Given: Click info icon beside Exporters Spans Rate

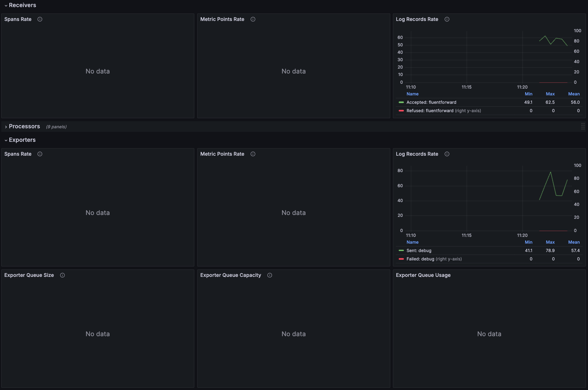Looking at the screenshot, I should (x=40, y=154).
